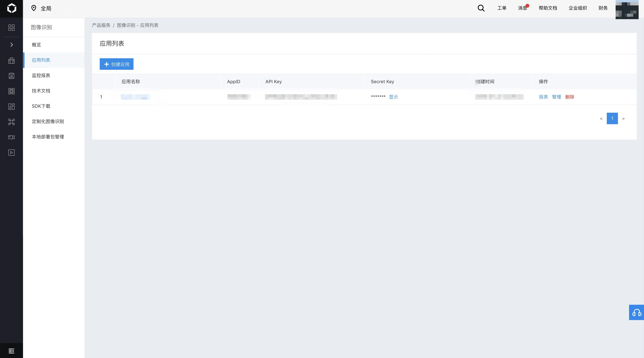Expand the dark sidebar with the chevron arrow
Viewport: 644px width, 358px height.
11,45
